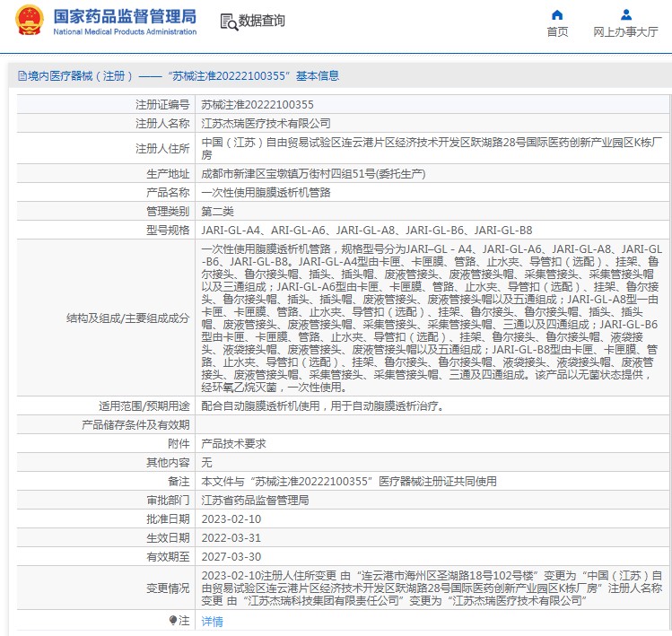Click the home icon above 首页
The height and width of the screenshot is (636, 672).
click(x=557, y=15)
